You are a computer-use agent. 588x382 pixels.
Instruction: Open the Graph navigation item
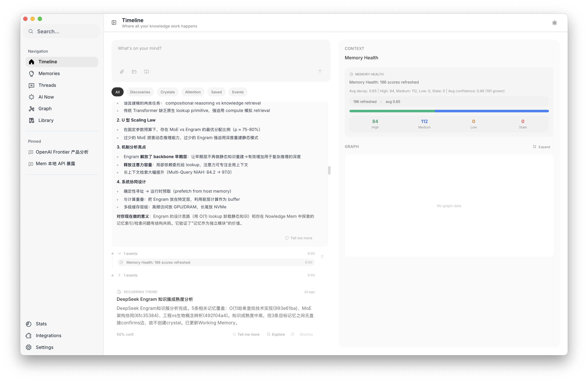point(45,109)
